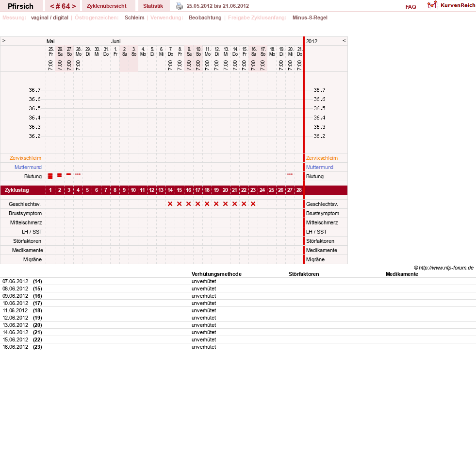Click the right Zervixschleim label
The width and height of the screenshot is (476, 458).
(322, 158)
